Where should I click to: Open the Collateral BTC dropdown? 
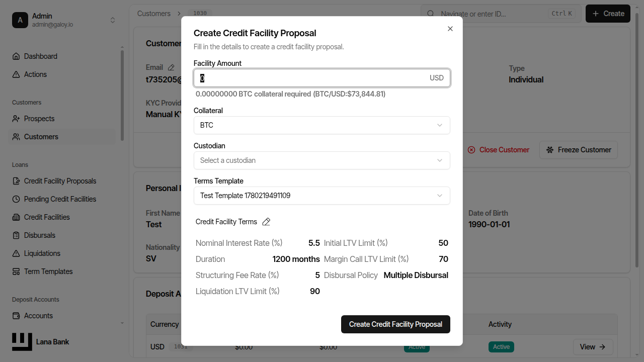(322, 125)
